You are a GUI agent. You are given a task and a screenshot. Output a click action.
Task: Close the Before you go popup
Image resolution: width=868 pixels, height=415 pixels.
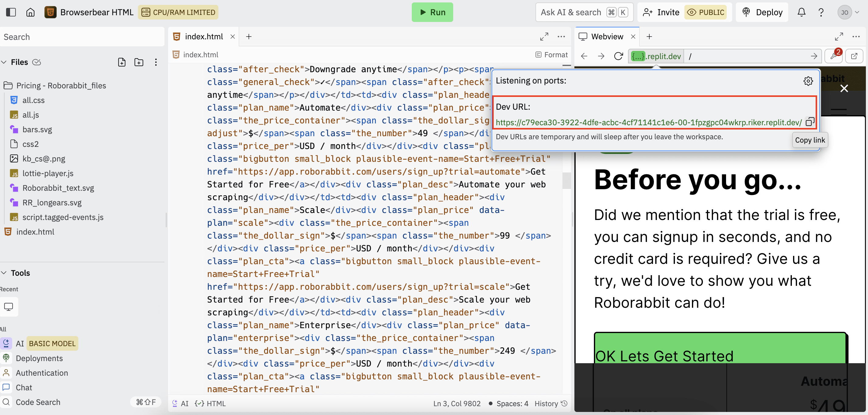[x=844, y=88]
